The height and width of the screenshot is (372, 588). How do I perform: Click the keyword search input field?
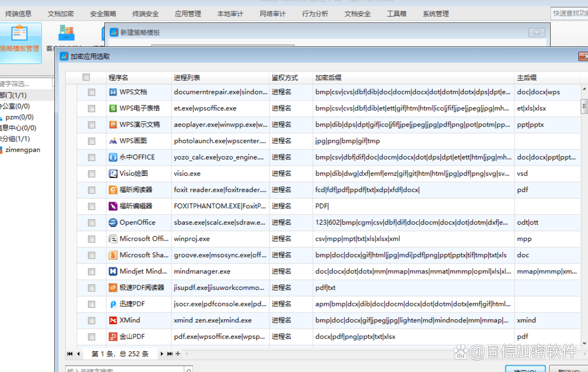125,369
